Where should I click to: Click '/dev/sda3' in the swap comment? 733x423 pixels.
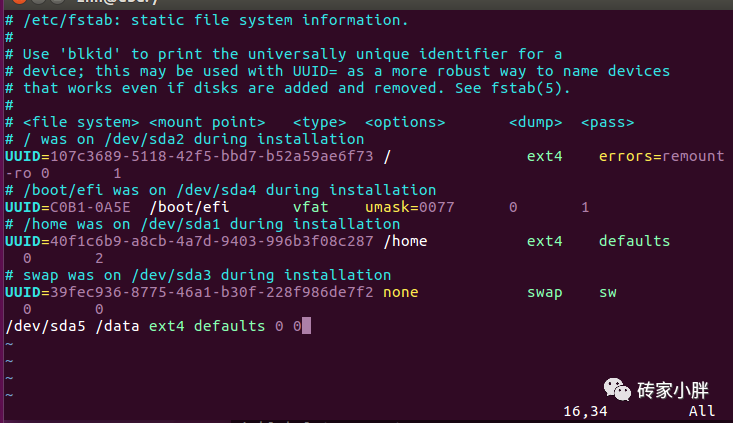[172, 275]
